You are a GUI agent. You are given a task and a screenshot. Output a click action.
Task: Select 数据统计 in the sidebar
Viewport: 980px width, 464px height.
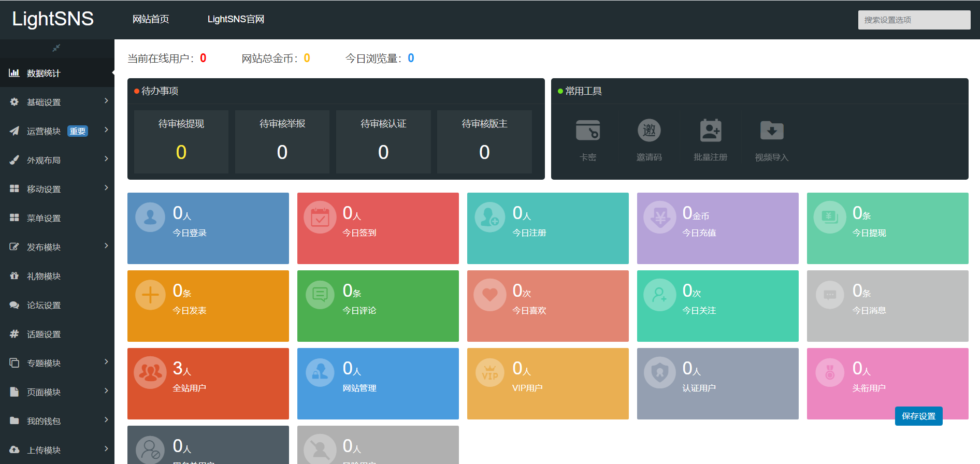57,73
